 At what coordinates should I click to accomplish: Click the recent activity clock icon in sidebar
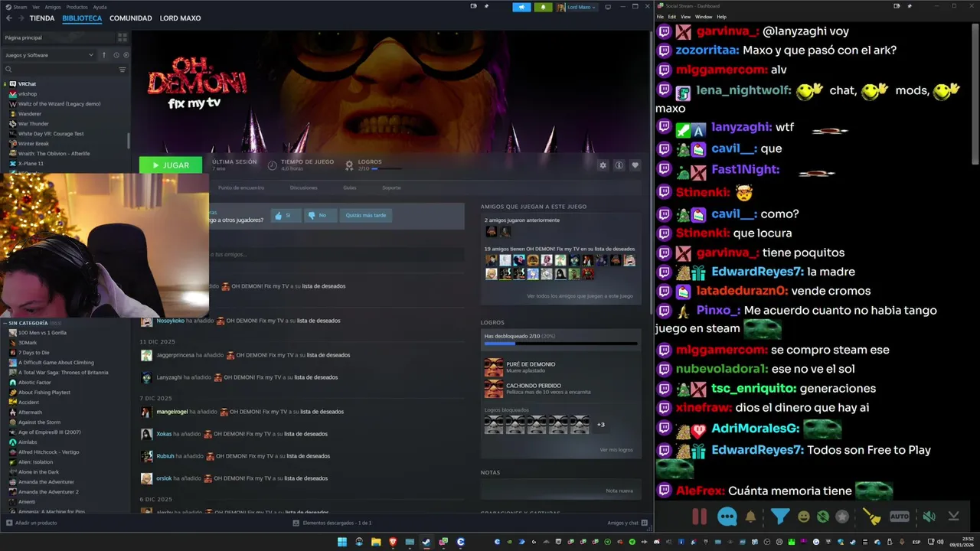(x=116, y=55)
